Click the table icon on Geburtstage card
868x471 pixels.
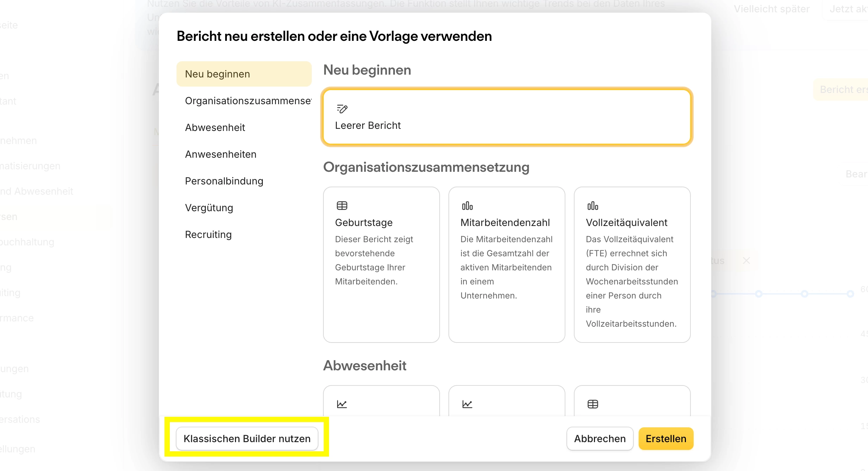point(342,206)
